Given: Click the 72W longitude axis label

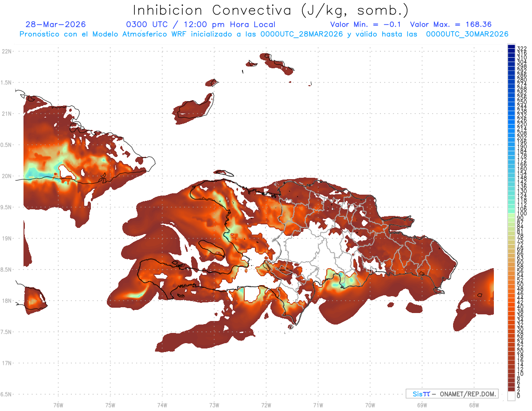Looking at the screenshot, I should tap(266, 405).
